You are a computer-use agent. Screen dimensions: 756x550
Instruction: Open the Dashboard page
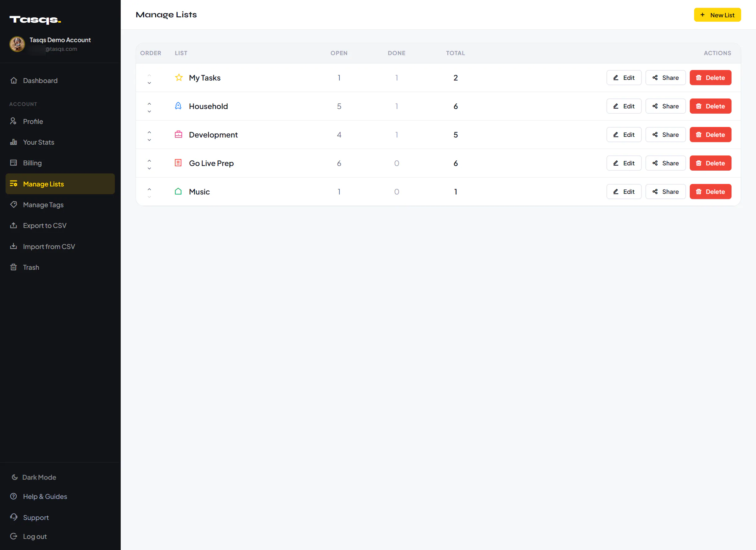coord(60,81)
